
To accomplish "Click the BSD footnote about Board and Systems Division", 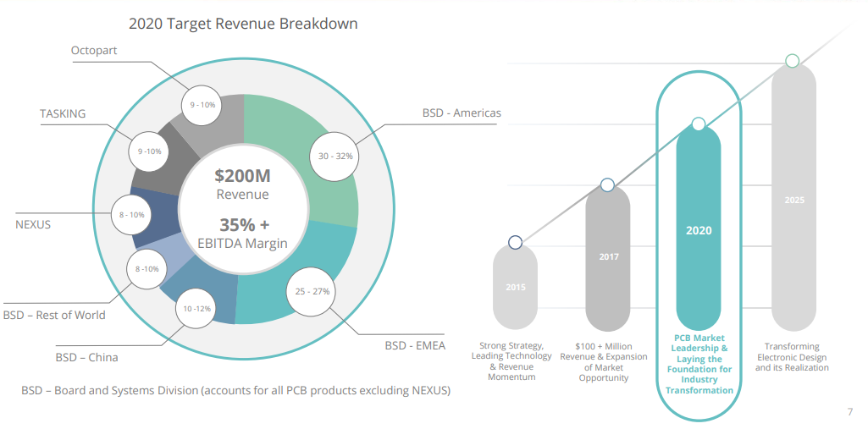I will [235, 390].
